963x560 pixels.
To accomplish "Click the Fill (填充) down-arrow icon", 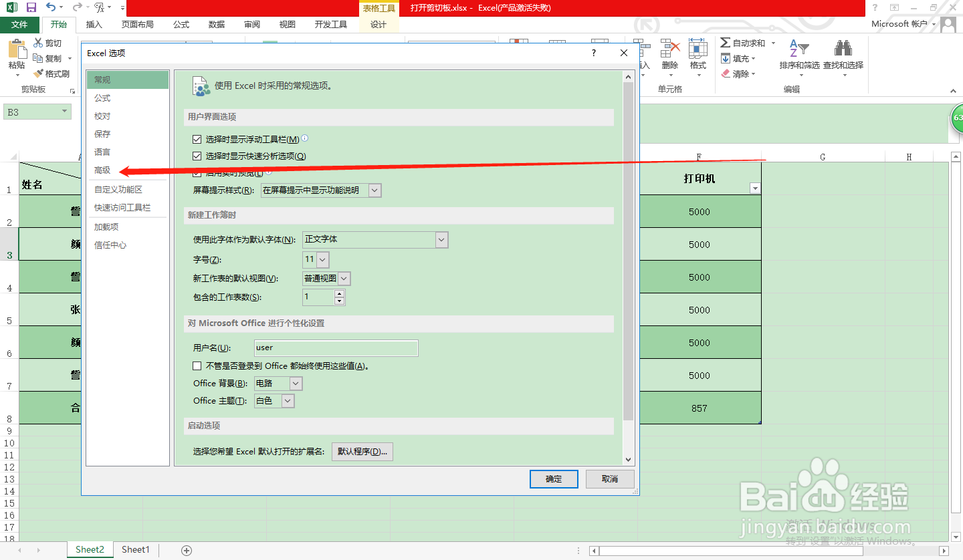I will tap(726, 58).
